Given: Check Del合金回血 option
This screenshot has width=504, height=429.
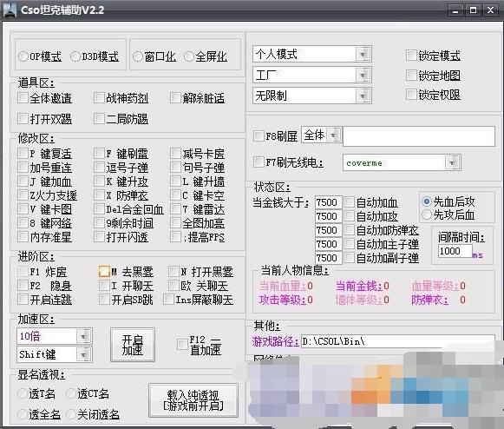Looking at the screenshot, I should point(99,209).
